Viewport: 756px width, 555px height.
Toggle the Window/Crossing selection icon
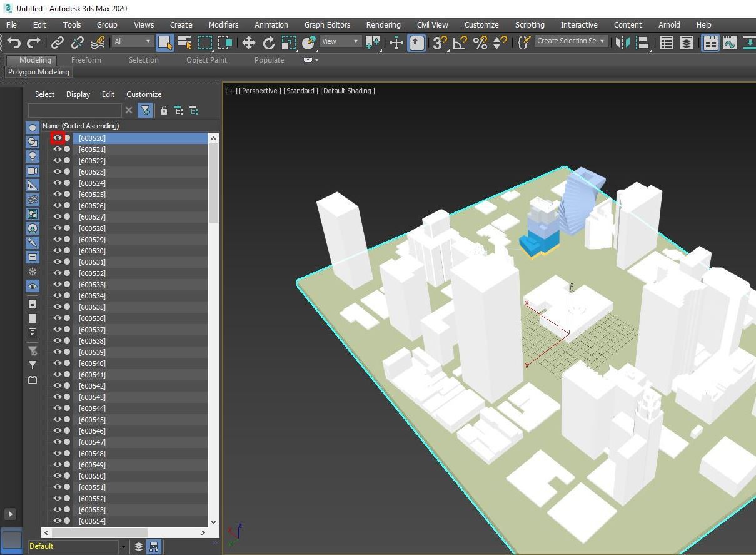[x=225, y=42]
